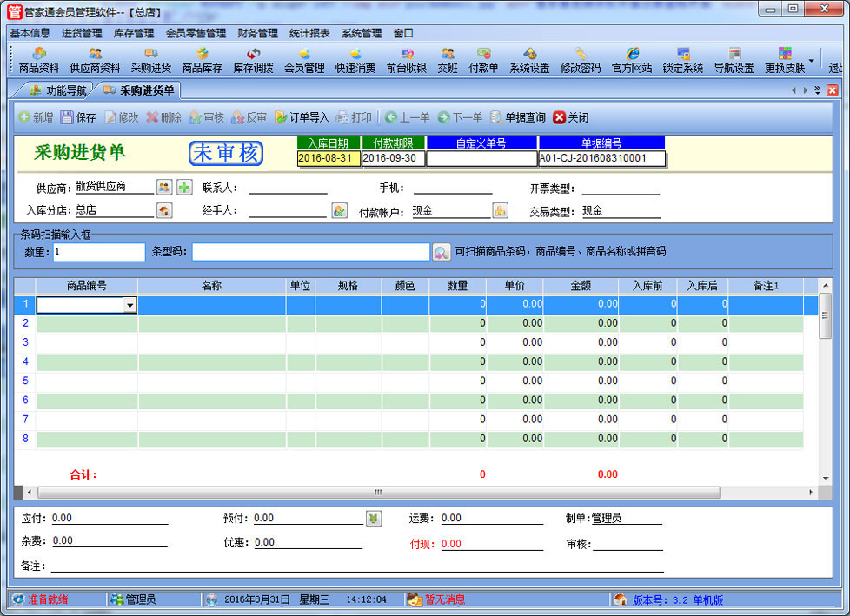Click the green plus add-supplier icon
The height and width of the screenshot is (616, 850).
tap(184, 187)
